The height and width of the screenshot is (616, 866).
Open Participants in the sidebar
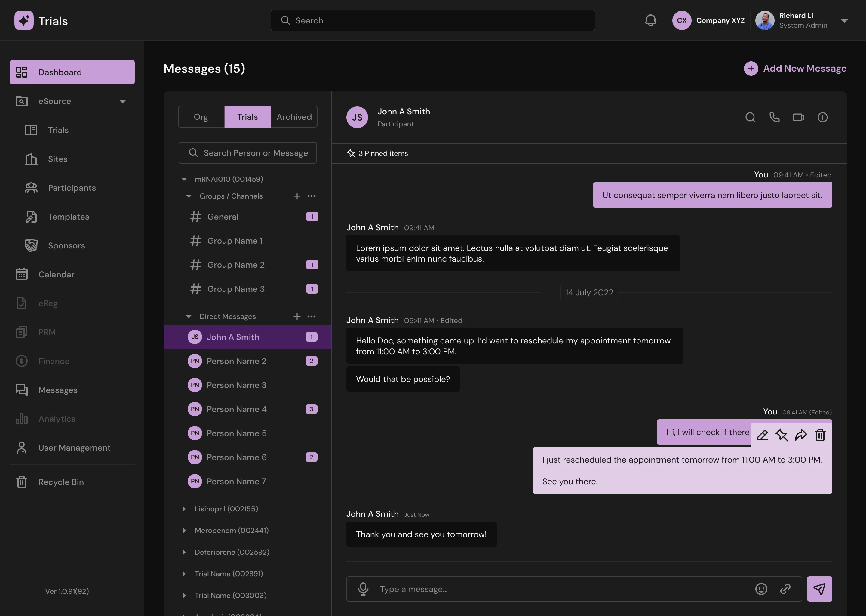[x=72, y=188]
